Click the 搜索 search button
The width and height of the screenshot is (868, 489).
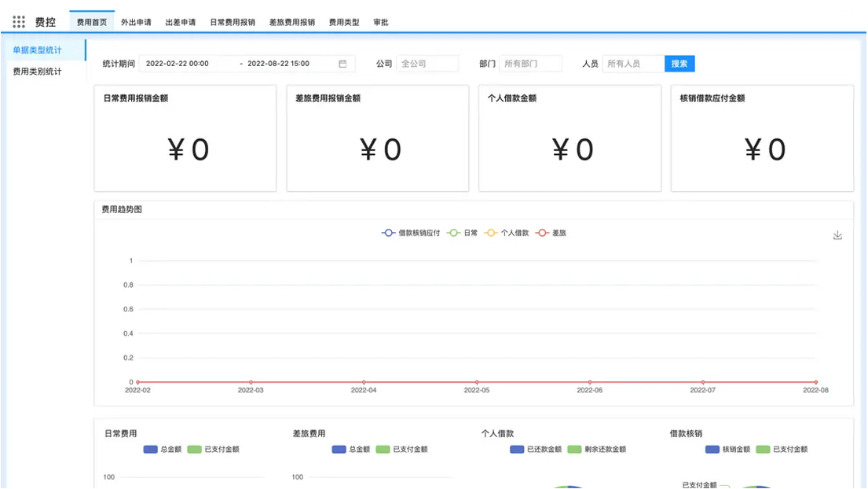click(x=679, y=64)
